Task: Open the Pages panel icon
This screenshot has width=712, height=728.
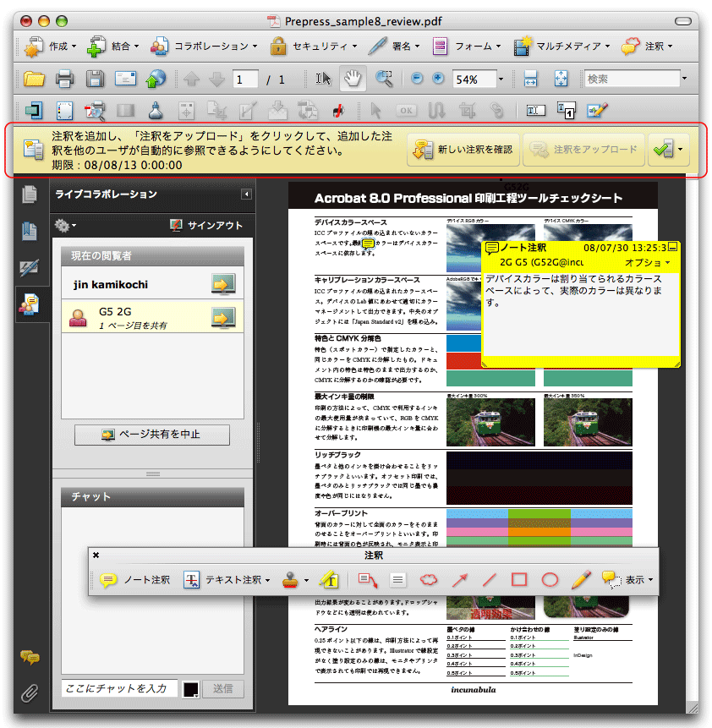Action: coord(30,194)
